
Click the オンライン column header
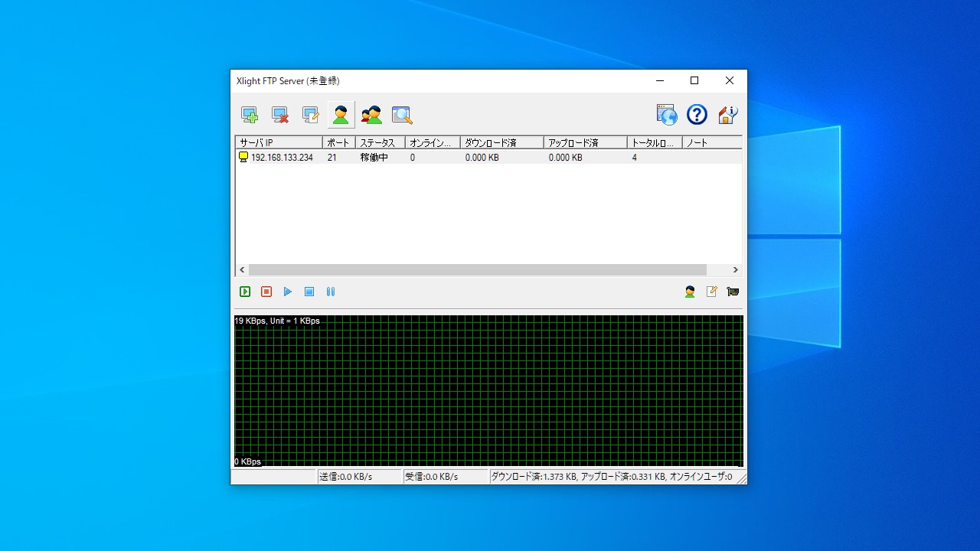[x=433, y=143]
